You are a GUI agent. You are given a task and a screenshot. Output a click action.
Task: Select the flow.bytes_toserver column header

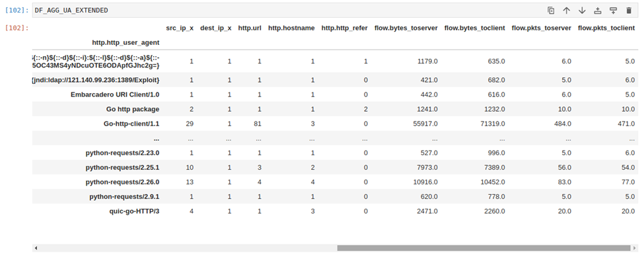(x=406, y=28)
